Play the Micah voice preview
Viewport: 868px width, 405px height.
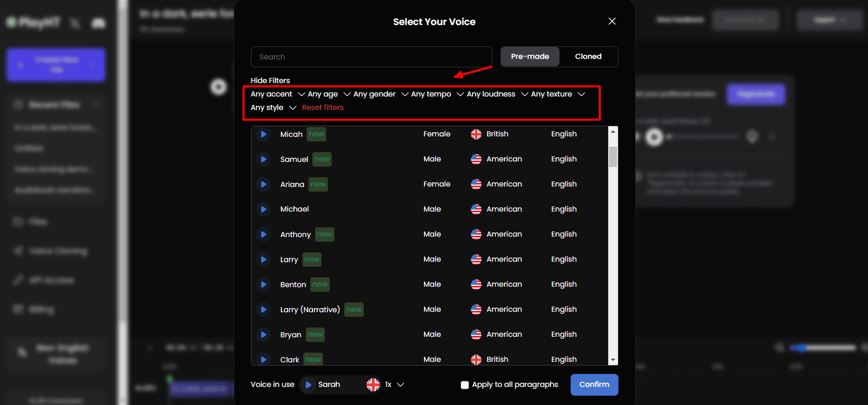coord(263,134)
